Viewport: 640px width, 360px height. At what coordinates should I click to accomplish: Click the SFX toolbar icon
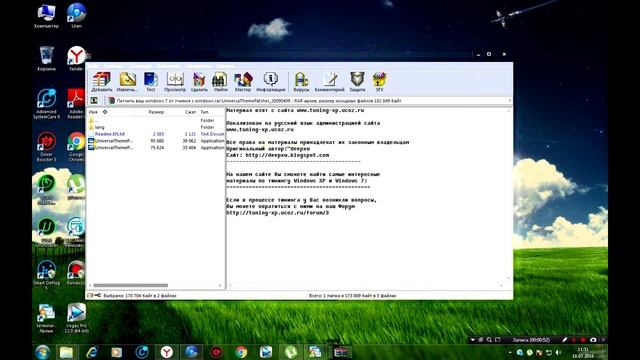pos(380,82)
